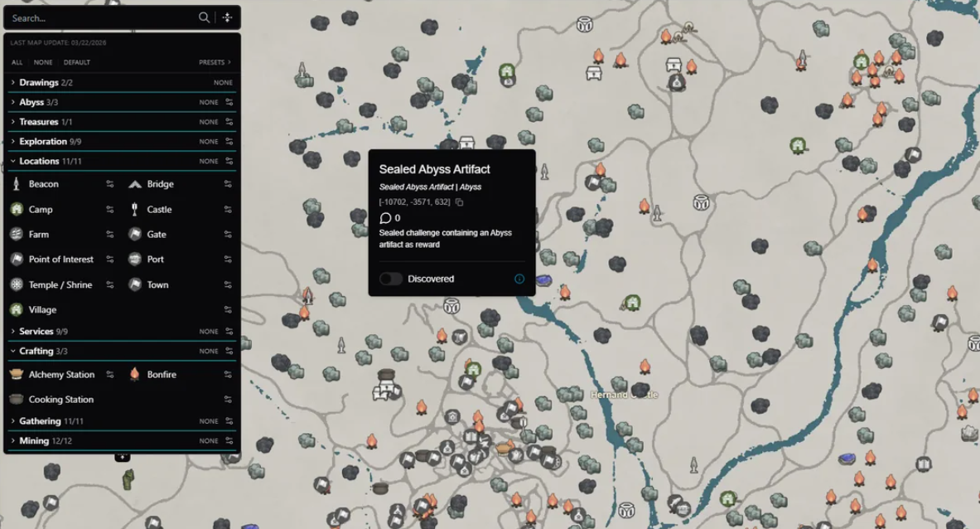This screenshot has height=529, width=980.
Task: Click the search magnifier icon
Action: coord(204,17)
